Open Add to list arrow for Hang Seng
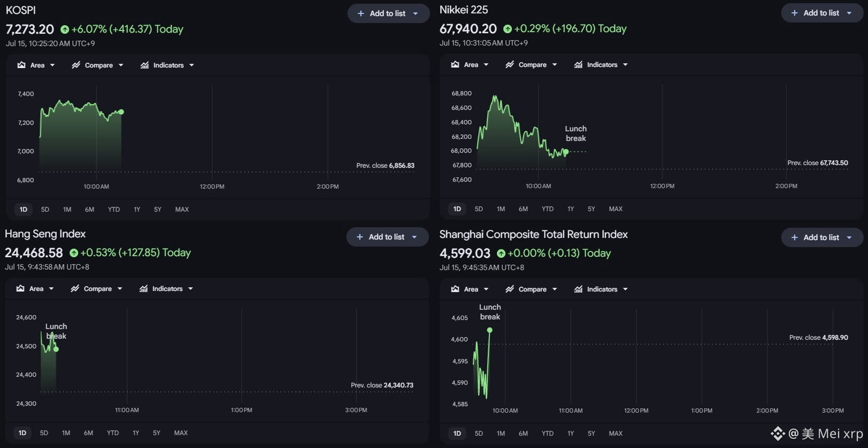The width and height of the screenshot is (868, 448). point(414,237)
